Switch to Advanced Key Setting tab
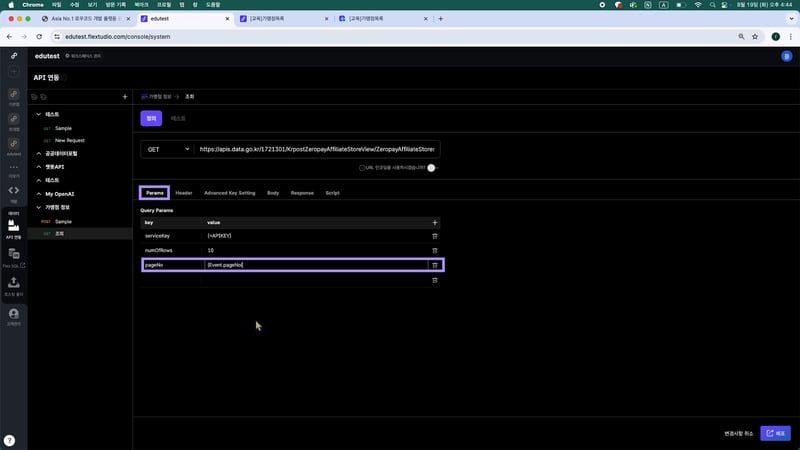The width and height of the screenshot is (800, 450). [x=229, y=192]
